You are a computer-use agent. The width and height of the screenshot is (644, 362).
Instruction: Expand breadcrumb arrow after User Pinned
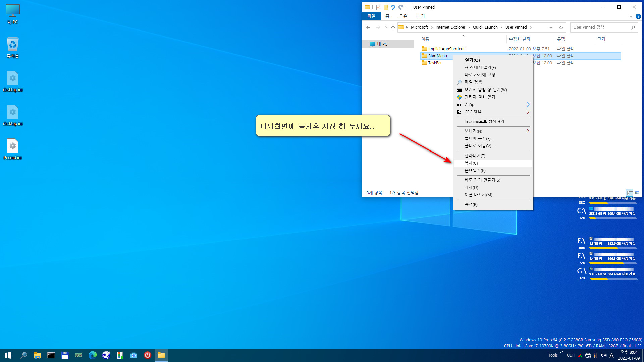(531, 27)
